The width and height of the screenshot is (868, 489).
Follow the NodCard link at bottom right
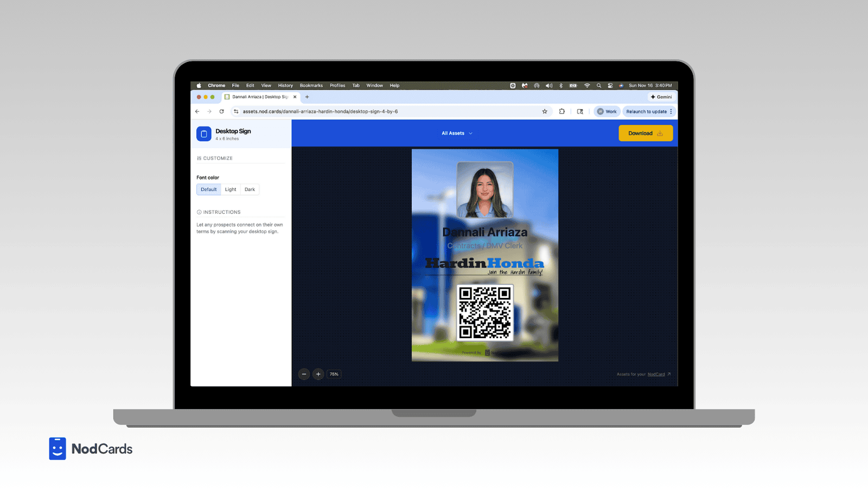[x=656, y=374]
